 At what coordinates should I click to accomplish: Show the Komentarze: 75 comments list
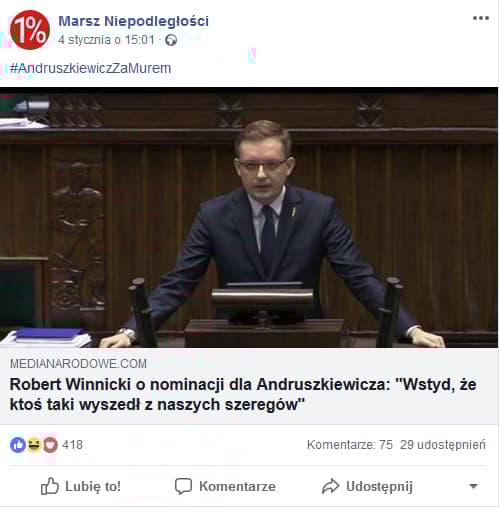pos(350,445)
